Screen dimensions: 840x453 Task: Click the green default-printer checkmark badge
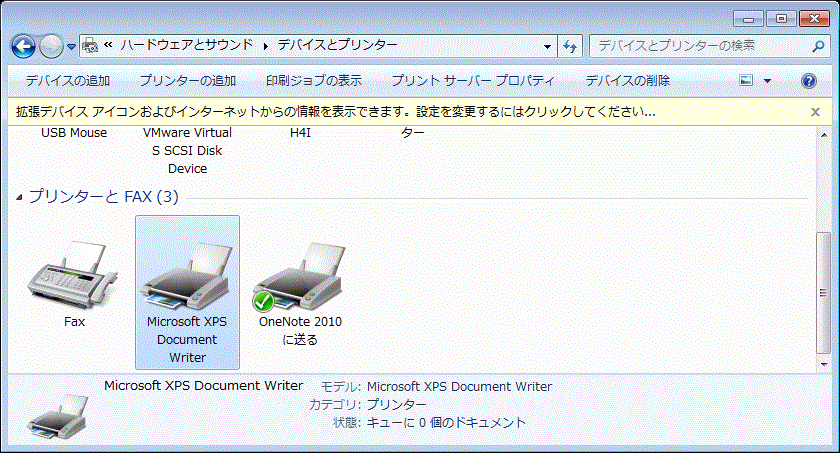coord(263,301)
